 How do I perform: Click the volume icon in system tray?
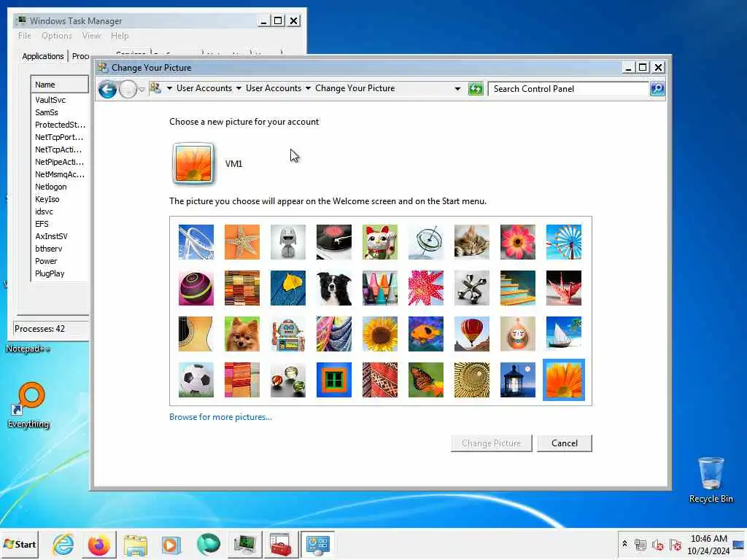tap(658, 544)
